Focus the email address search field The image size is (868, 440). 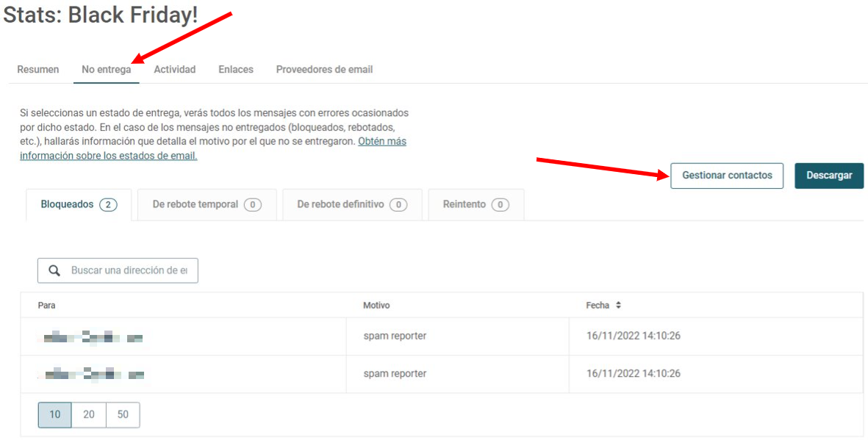point(118,270)
